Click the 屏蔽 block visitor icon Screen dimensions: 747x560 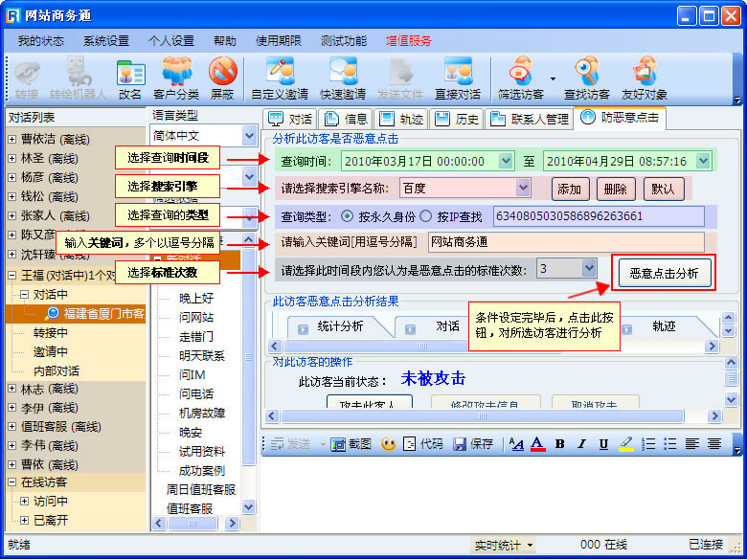click(222, 78)
